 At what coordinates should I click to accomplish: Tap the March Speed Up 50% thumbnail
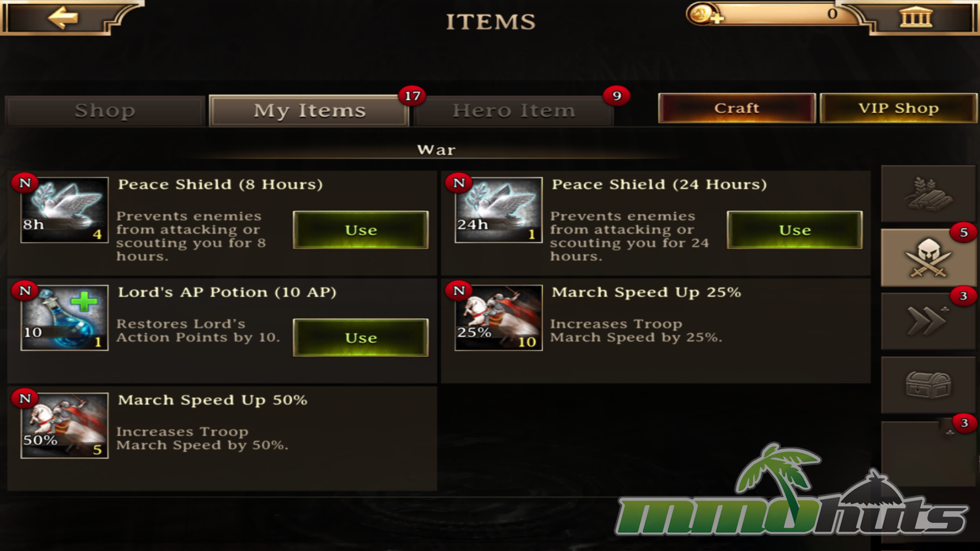click(x=64, y=425)
